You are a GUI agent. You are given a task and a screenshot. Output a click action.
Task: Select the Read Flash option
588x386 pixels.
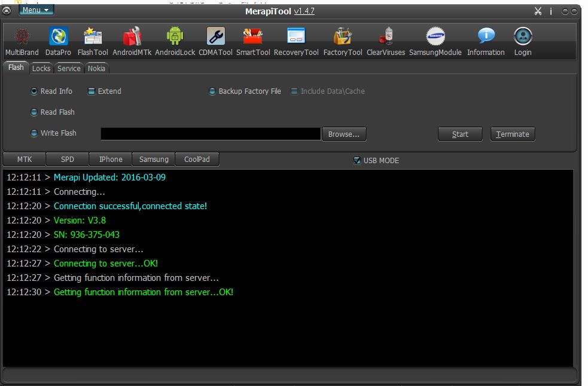click(53, 112)
